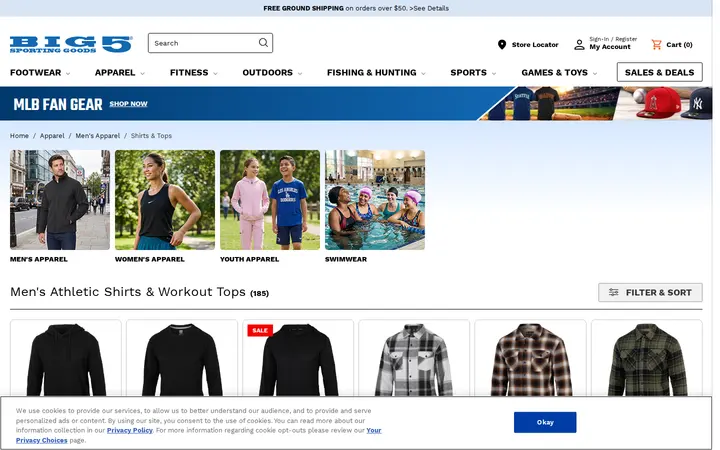The height and width of the screenshot is (450, 720).
Task: Open the See Details shipping link
Action: (x=429, y=8)
